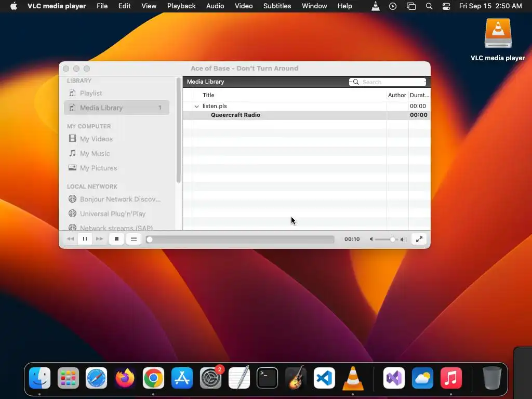This screenshot has height=399, width=532.
Task: Open the cloud weather app in the Dock
Action: [422, 378]
